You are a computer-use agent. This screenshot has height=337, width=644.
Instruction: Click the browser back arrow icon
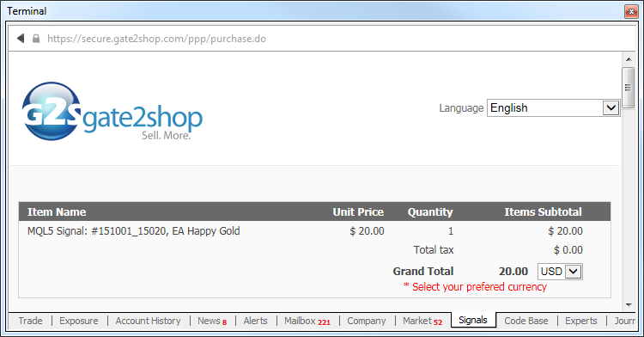coord(21,38)
